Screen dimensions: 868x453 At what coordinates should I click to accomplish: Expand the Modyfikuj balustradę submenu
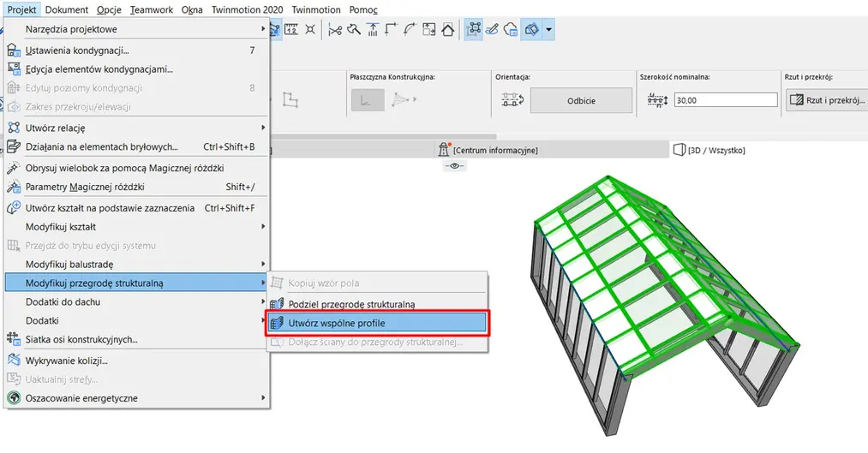(137, 265)
